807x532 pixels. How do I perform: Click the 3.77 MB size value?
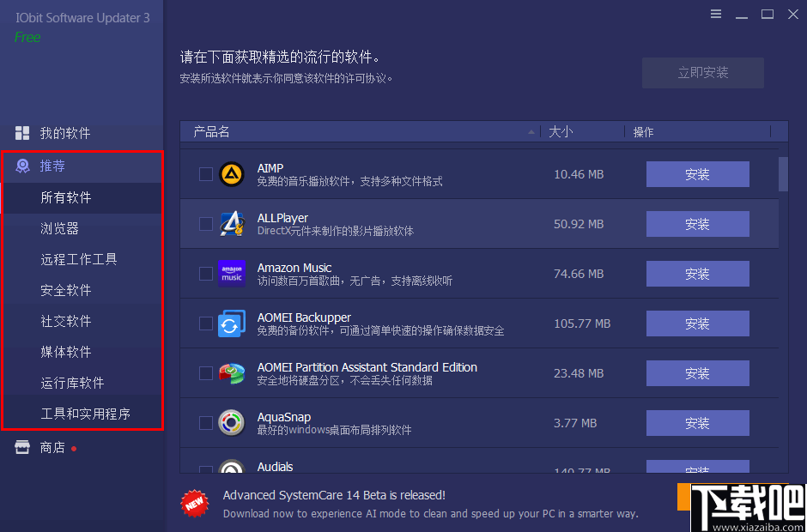coord(575,423)
